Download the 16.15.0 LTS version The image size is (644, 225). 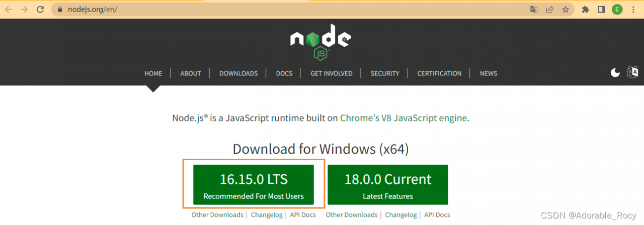(x=254, y=185)
